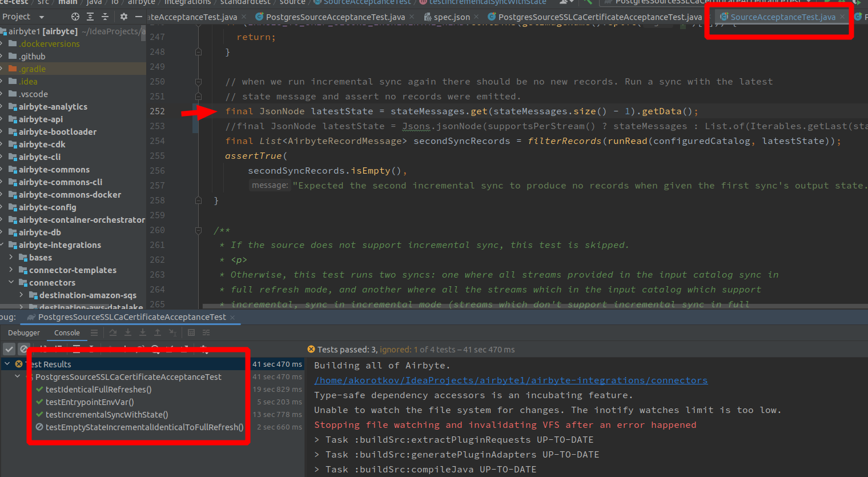Switch to the Debugger tab
The image size is (868, 477).
[24, 332]
